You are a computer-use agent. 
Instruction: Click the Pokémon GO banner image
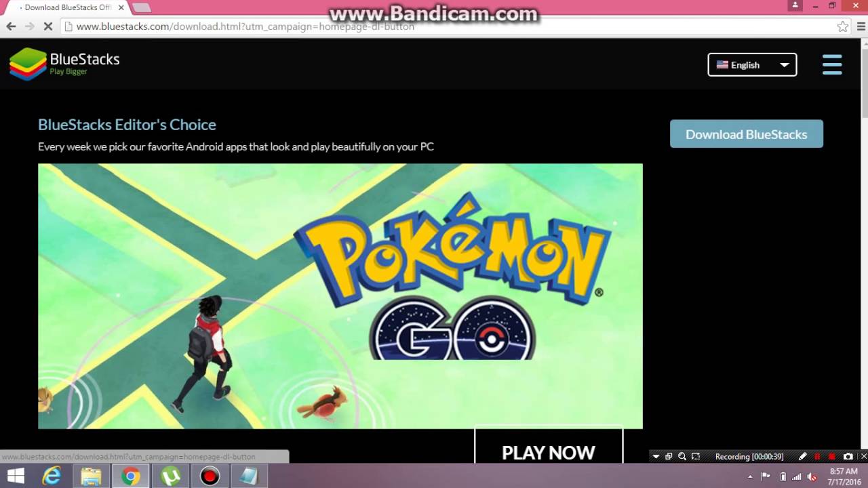[340, 296]
